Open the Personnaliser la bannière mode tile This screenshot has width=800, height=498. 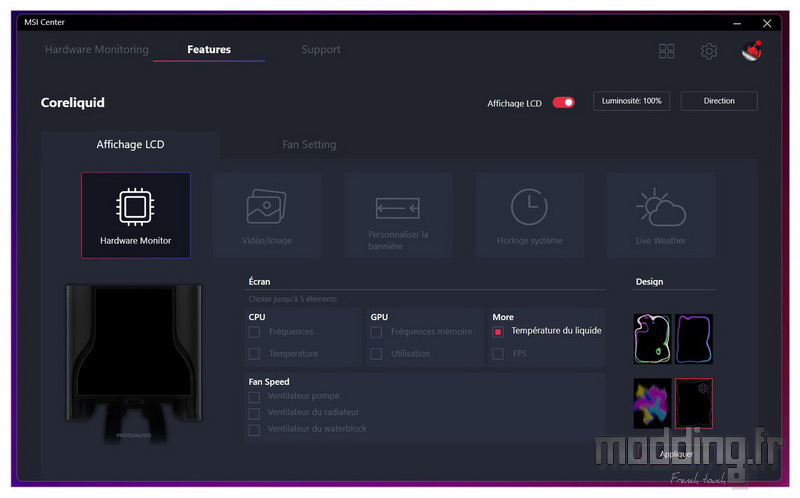pos(398,215)
